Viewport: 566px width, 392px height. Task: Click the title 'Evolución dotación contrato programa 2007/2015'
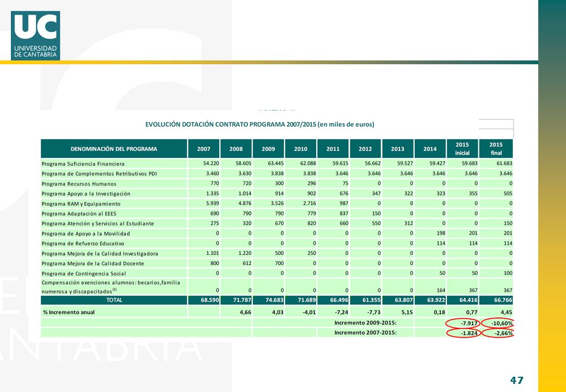260,125
